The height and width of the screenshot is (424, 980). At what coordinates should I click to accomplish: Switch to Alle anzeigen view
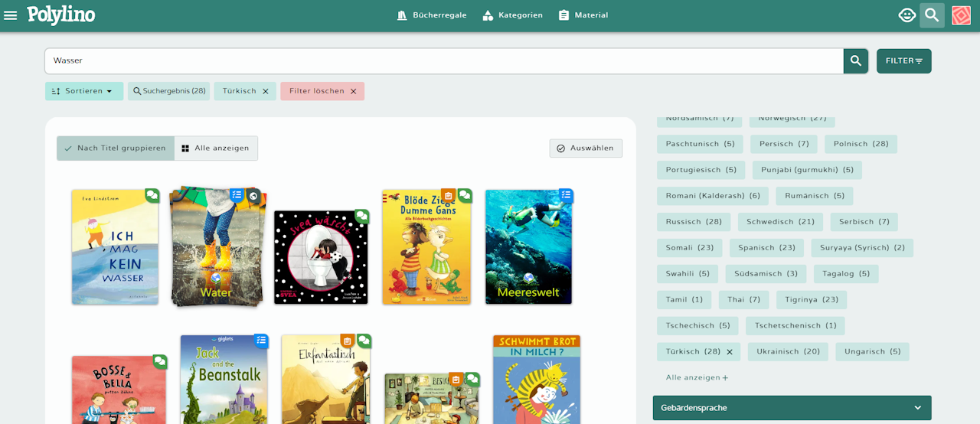pyautogui.click(x=216, y=148)
